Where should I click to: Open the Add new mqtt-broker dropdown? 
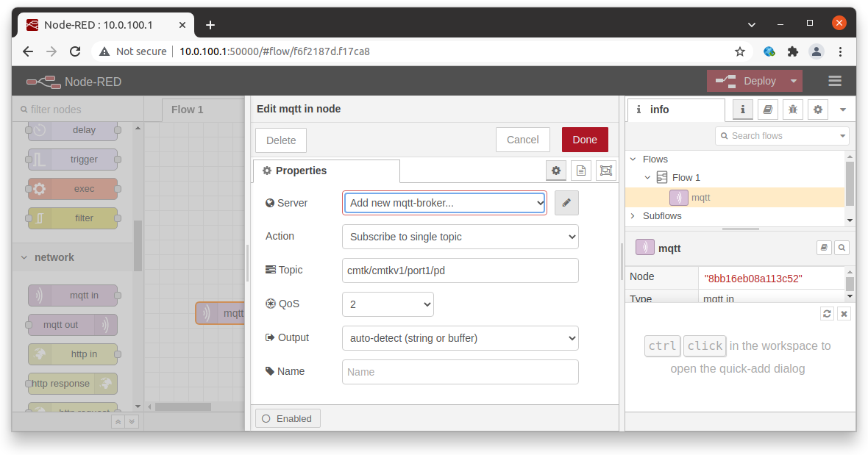(x=444, y=202)
